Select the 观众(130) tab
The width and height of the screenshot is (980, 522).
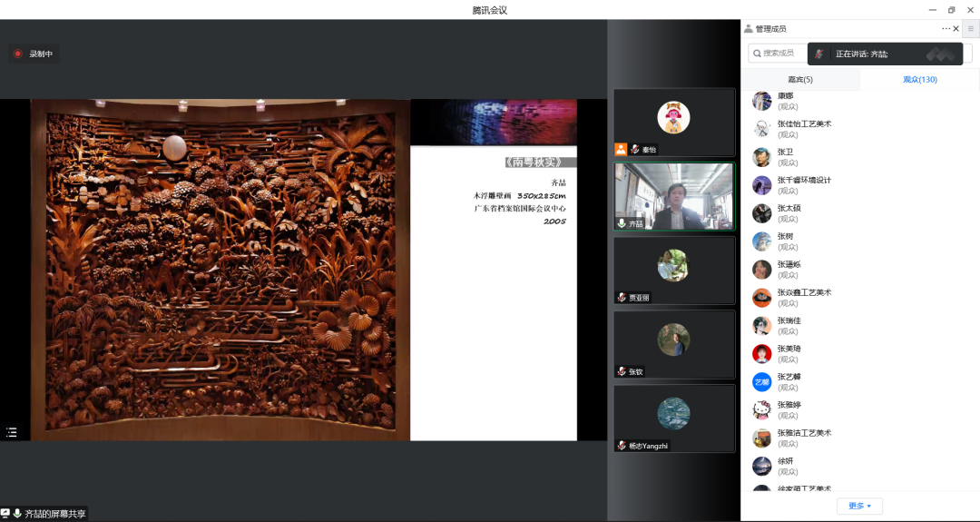coord(919,80)
